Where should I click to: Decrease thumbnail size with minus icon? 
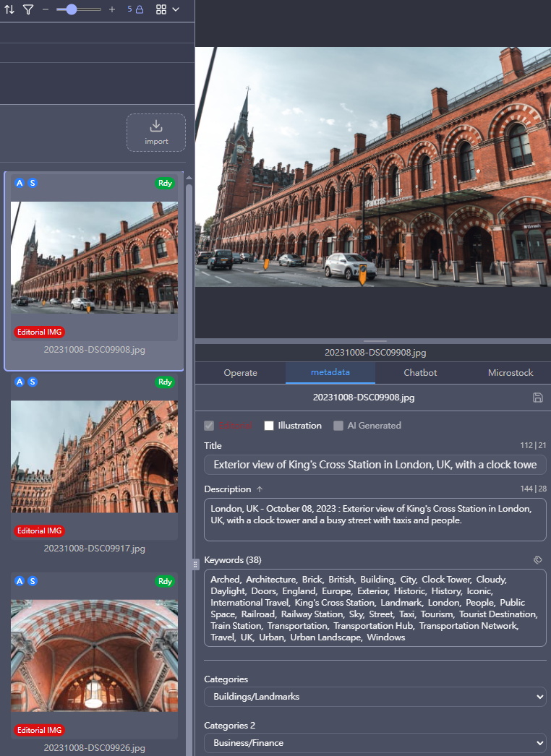click(46, 9)
